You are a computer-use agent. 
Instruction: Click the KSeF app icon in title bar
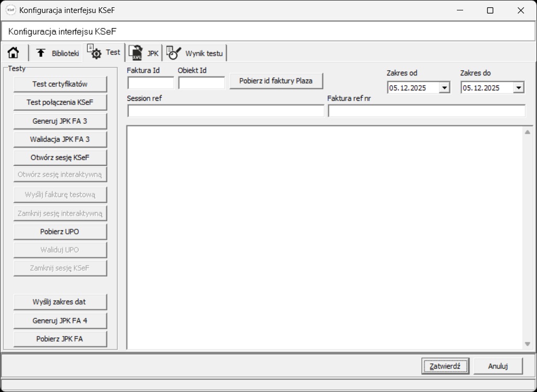(x=10, y=10)
